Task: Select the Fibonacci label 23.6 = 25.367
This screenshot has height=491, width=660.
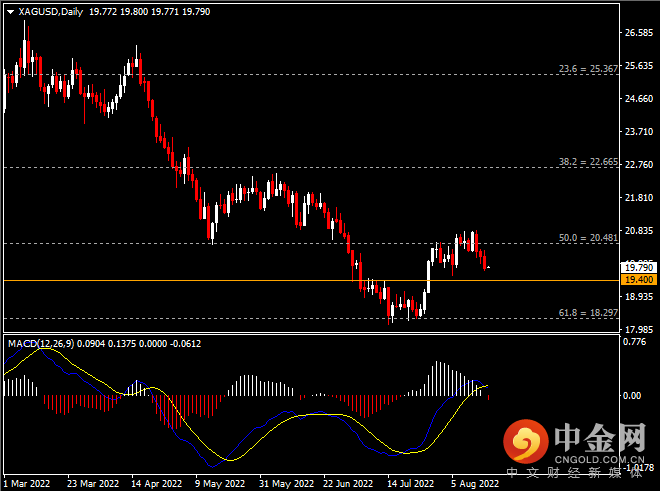Action: [x=588, y=69]
